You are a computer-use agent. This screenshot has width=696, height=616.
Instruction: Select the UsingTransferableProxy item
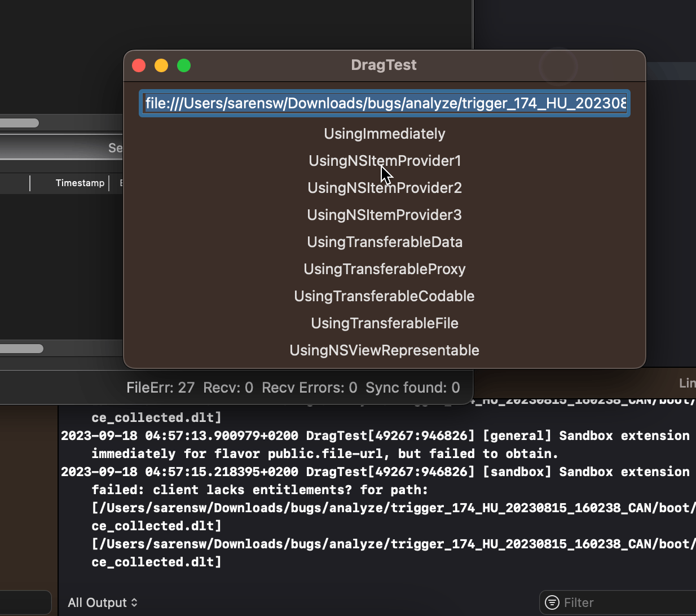(x=384, y=269)
